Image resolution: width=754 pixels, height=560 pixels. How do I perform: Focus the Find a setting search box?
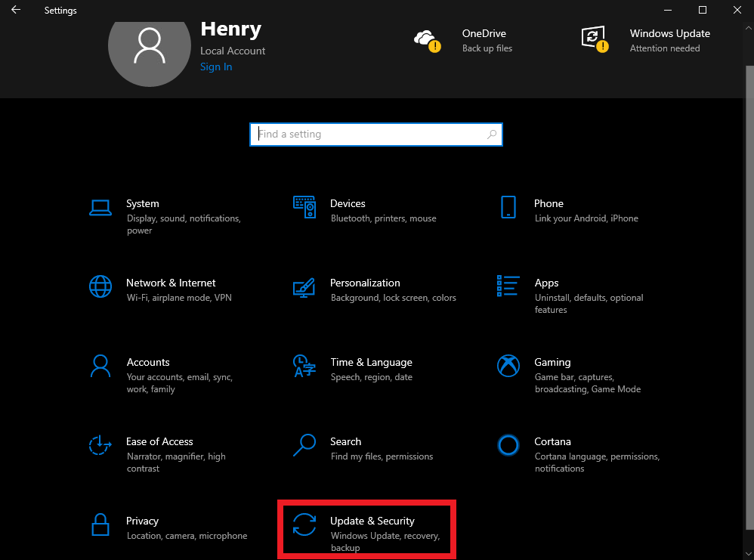click(376, 135)
